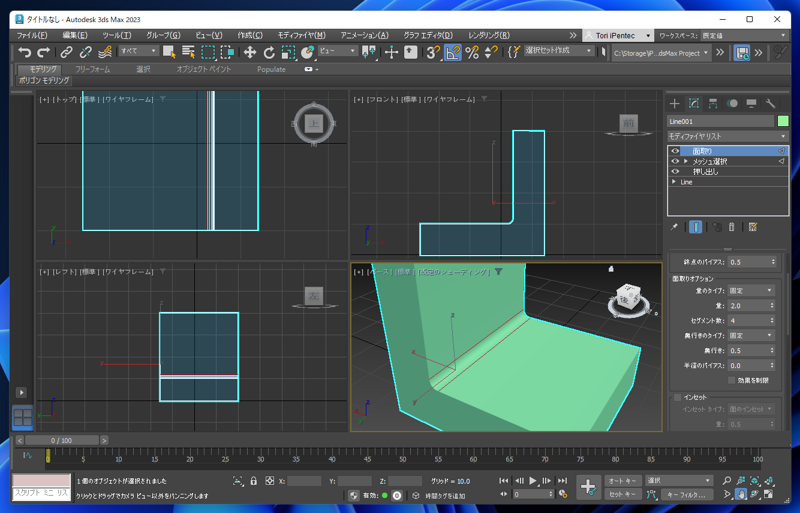Click the キー フィルタ button
Screen dimensions: 800x513
(x=686, y=495)
